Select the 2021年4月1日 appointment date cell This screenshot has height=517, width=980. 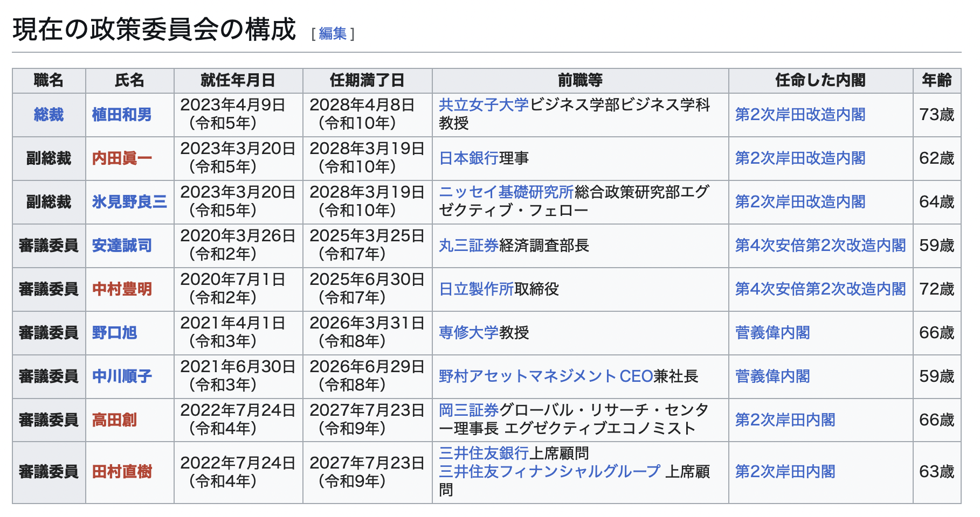238,333
